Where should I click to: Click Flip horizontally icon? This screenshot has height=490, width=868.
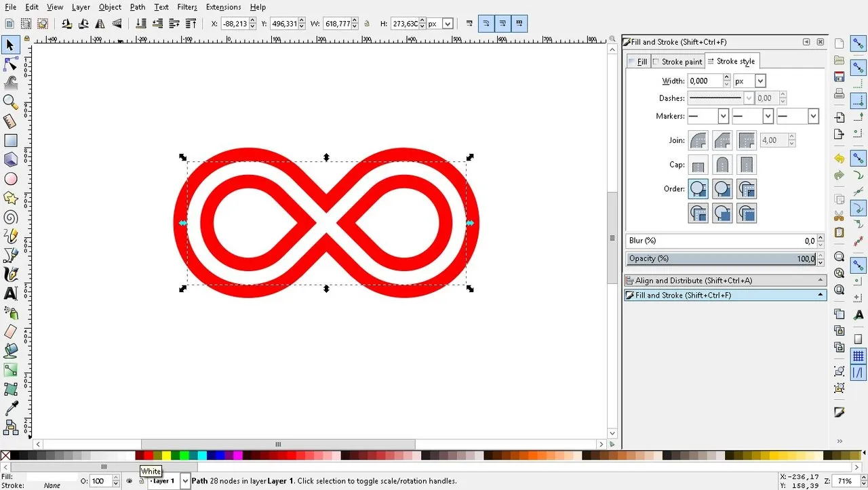tap(100, 24)
